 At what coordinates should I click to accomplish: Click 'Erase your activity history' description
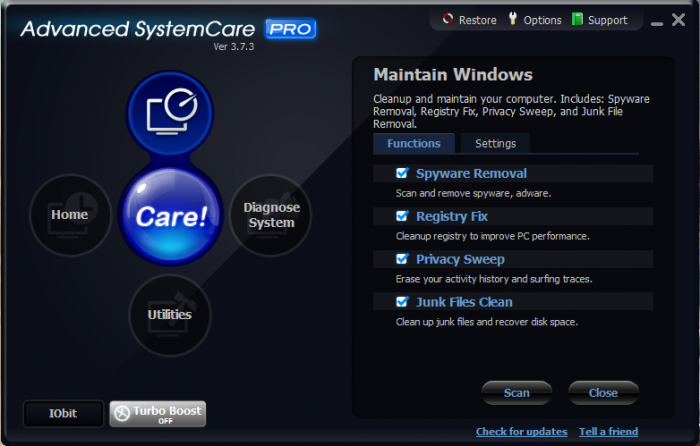point(494,279)
